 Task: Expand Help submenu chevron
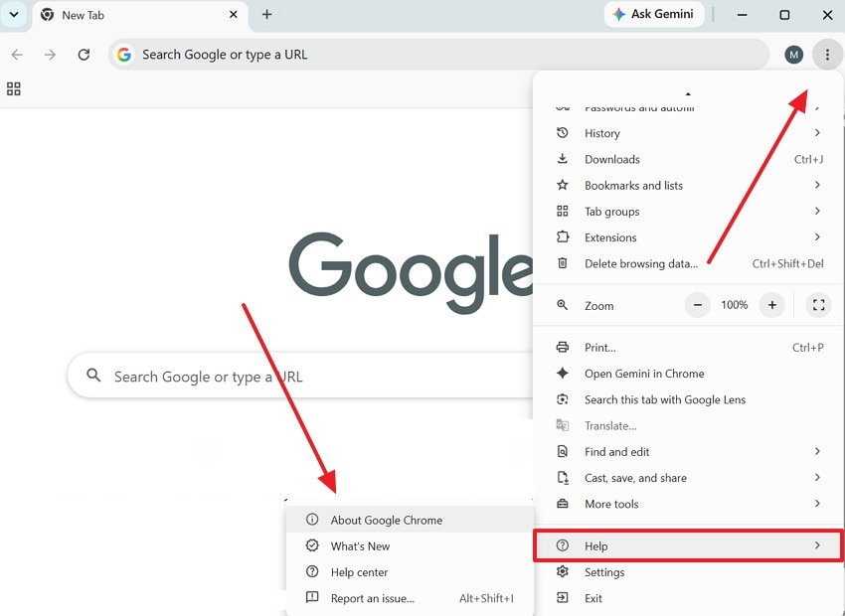tap(817, 544)
